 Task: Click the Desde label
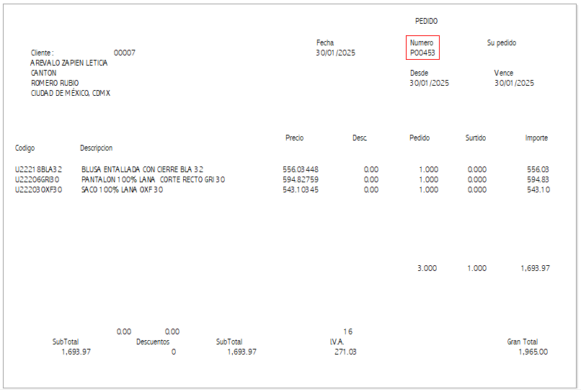(x=419, y=73)
